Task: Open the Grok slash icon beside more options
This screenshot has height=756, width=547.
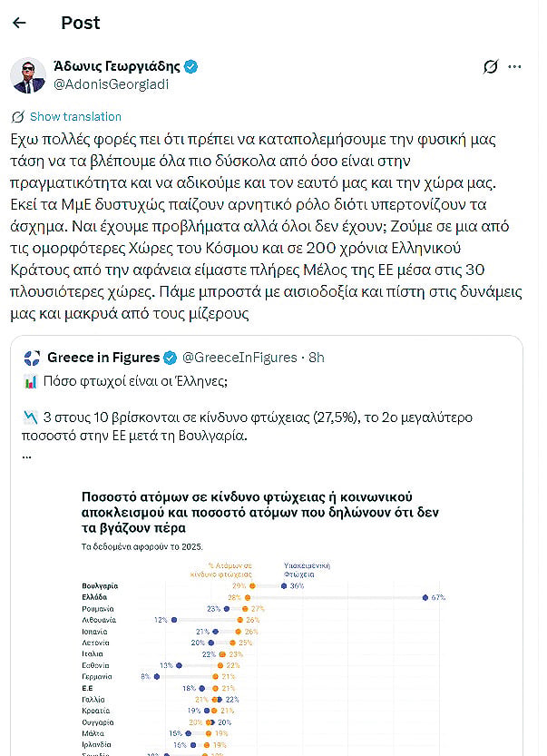Action: [x=490, y=66]
